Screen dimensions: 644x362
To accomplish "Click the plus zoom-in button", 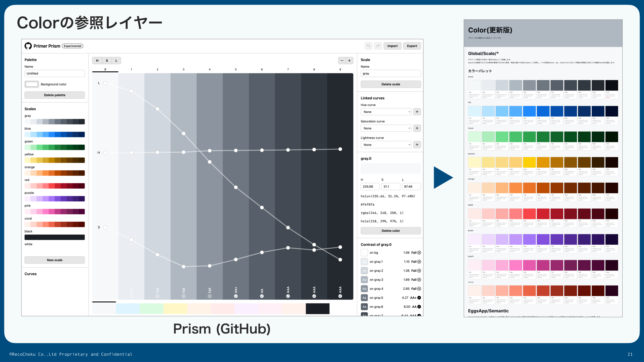I will 349,61.
